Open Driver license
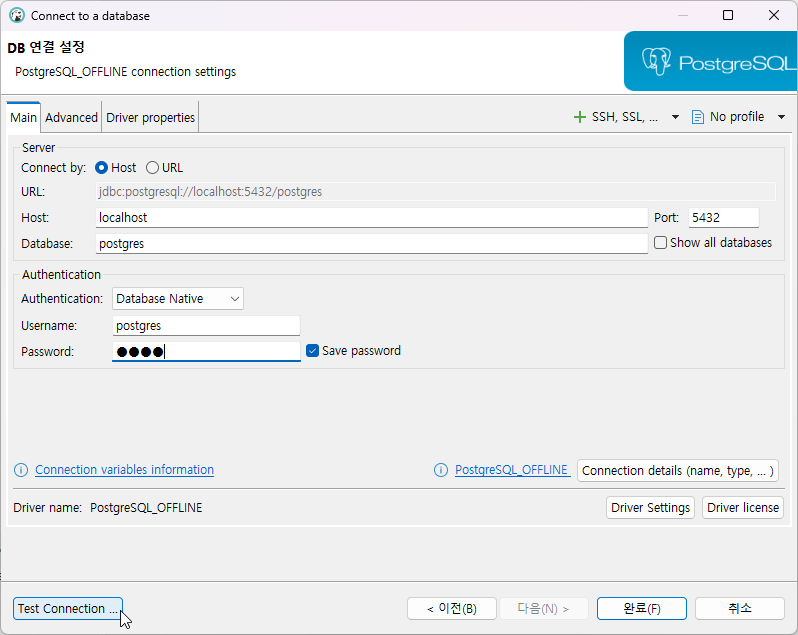This screenshot has height=635, width=798. pos(743,508)
